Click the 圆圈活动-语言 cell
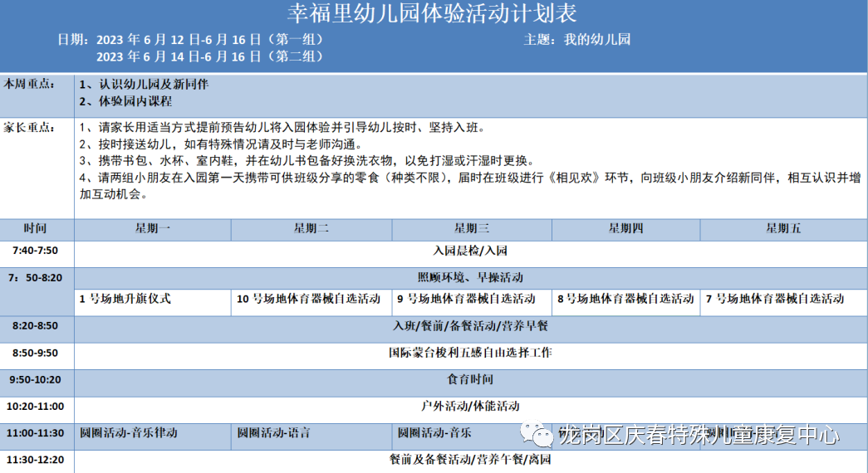This screenshot has height=473, width=868. click(311, 437)
